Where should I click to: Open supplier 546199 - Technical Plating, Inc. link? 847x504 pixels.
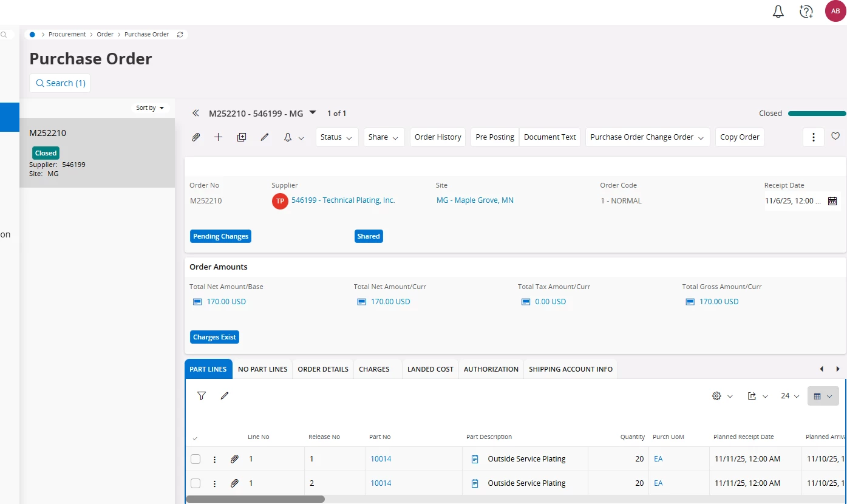[x=343, y=200]
